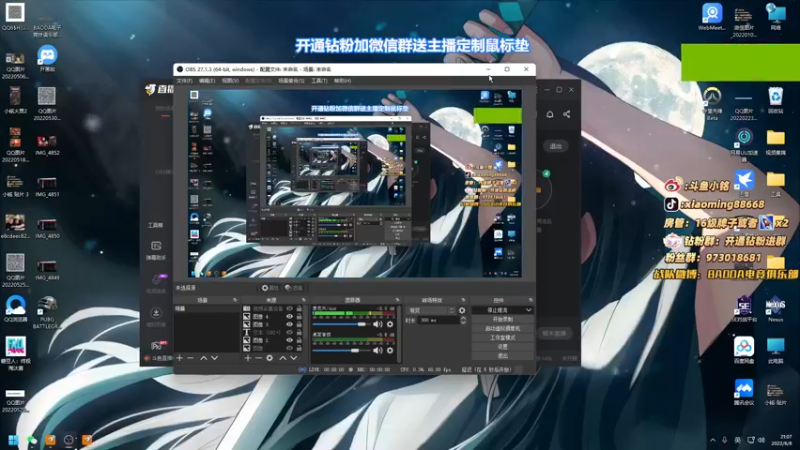Toggle visibility of 文本 (GDI+) source
This screenshot has width=800, height=450.
point(289,332)
